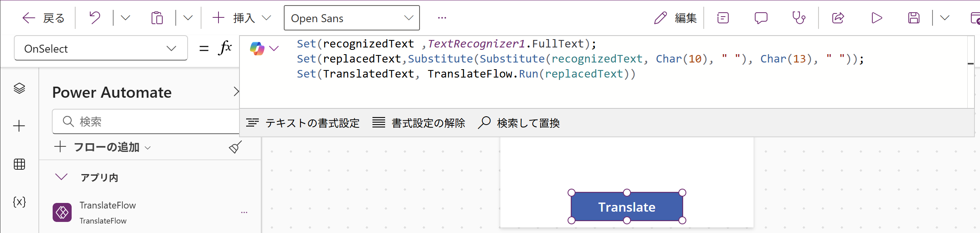Open the Open Sans font dropdown
980x233 pixels.
point(351,18)
